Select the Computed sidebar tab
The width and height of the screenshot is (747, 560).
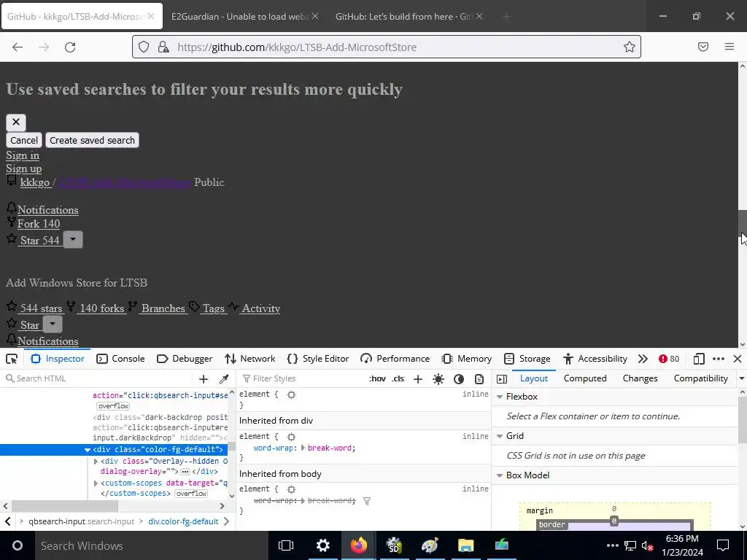pyautogui.click(x=585, y=378)
